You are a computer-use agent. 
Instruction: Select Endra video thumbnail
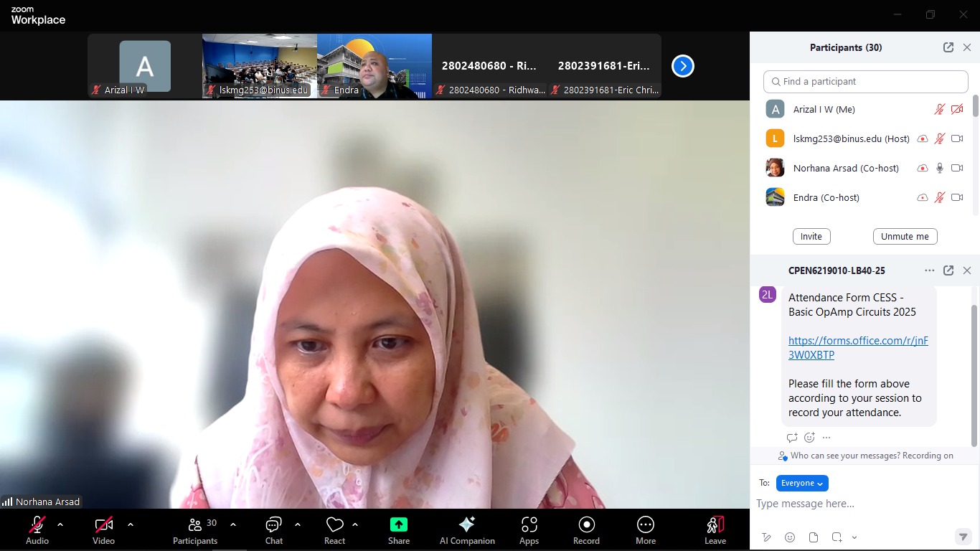coord(374,66)
